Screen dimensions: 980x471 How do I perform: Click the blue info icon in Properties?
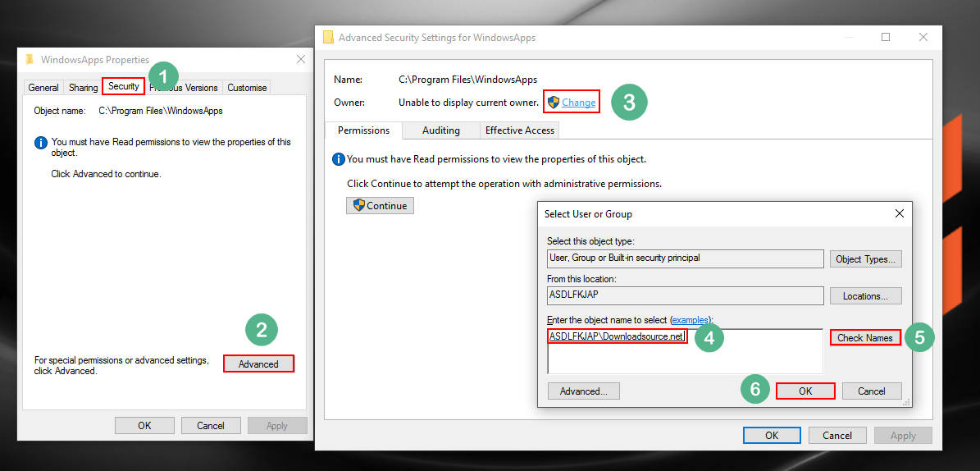click(x=41, y=144)
